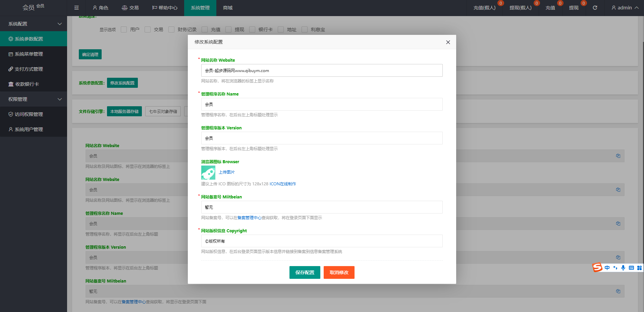
Task: Open the 角色 top navigation menu
Action: point(100,8)
